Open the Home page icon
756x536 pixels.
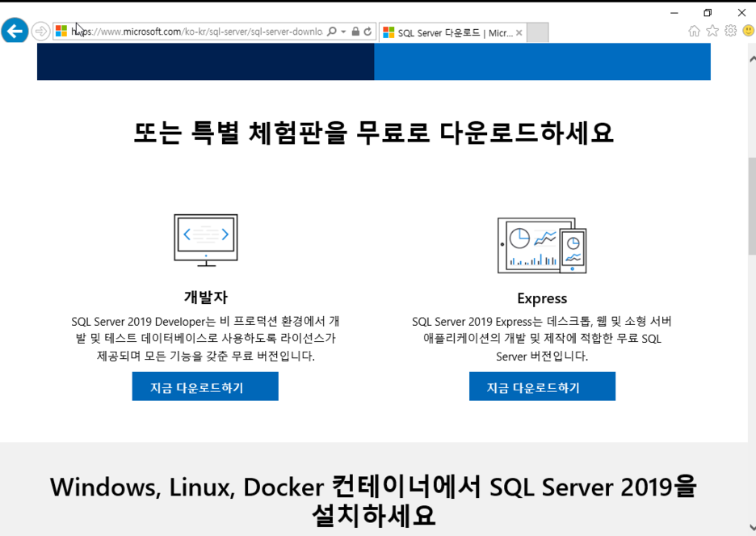pos(694,31)
